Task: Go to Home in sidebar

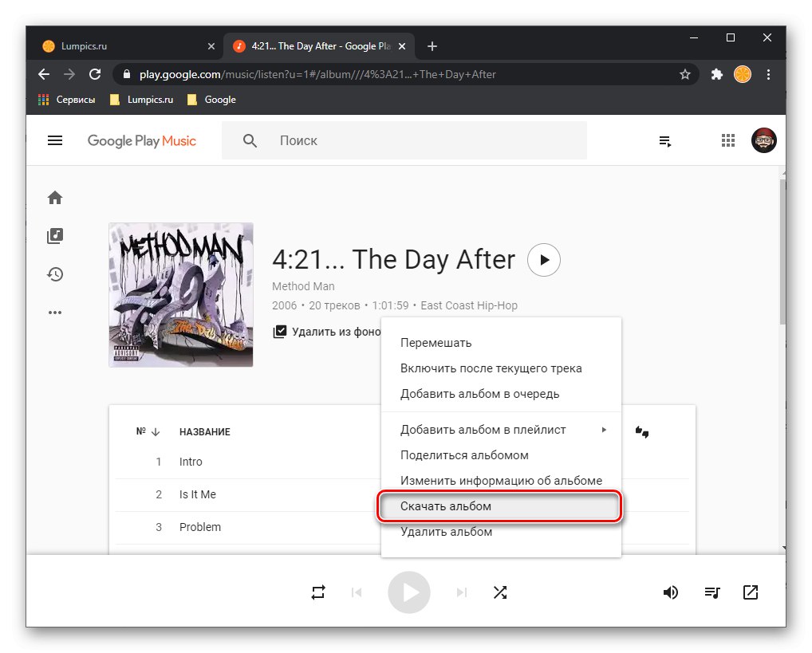Action: [55, 198]
